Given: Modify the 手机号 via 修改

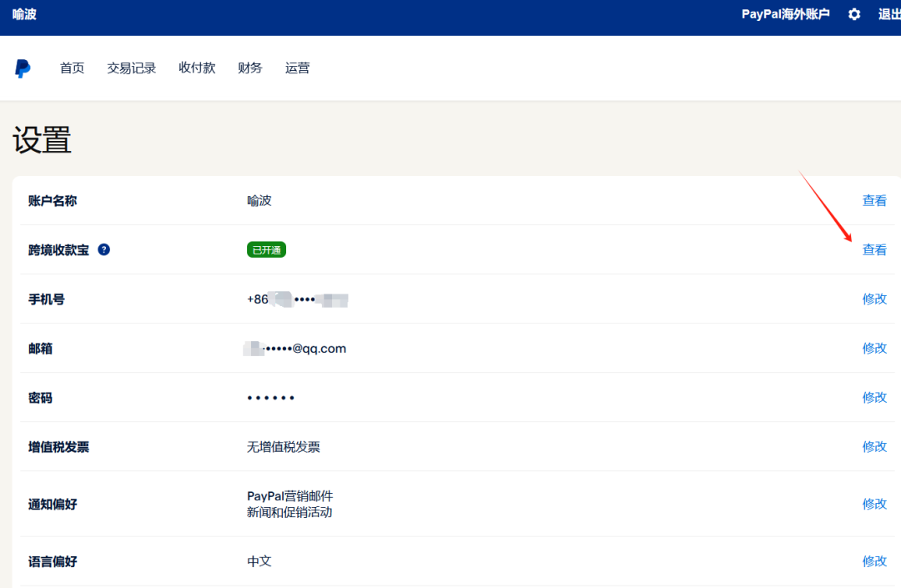Looking at the screenshot, I should point(874,299).
